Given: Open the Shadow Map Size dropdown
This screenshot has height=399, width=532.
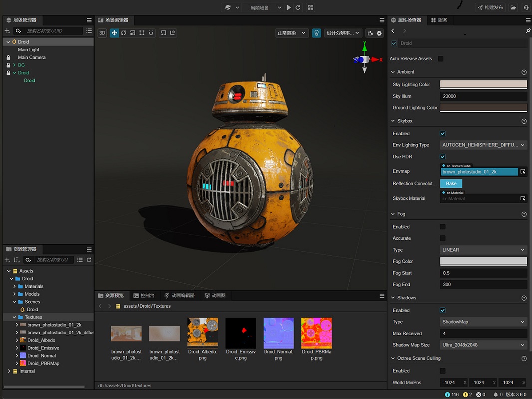Looking at the screenshot, I should click(483, 345).
